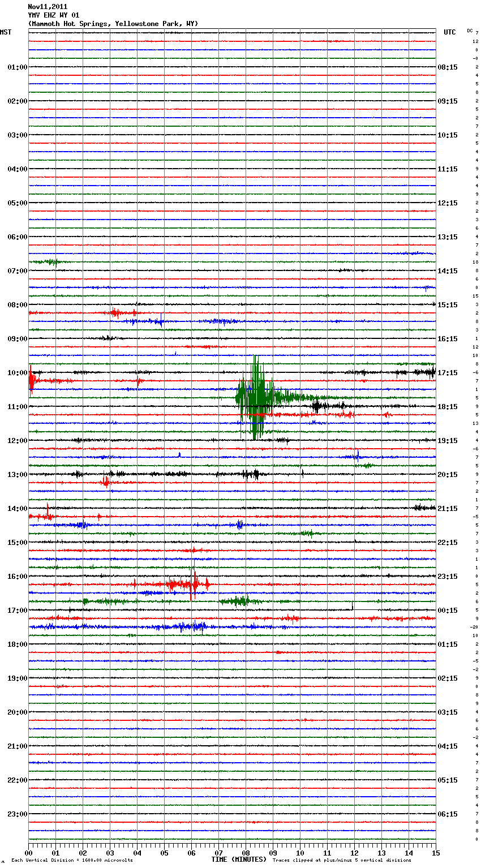481x868 pixels.
Task: Click the DC column header at top right
Action: point(470,31)
